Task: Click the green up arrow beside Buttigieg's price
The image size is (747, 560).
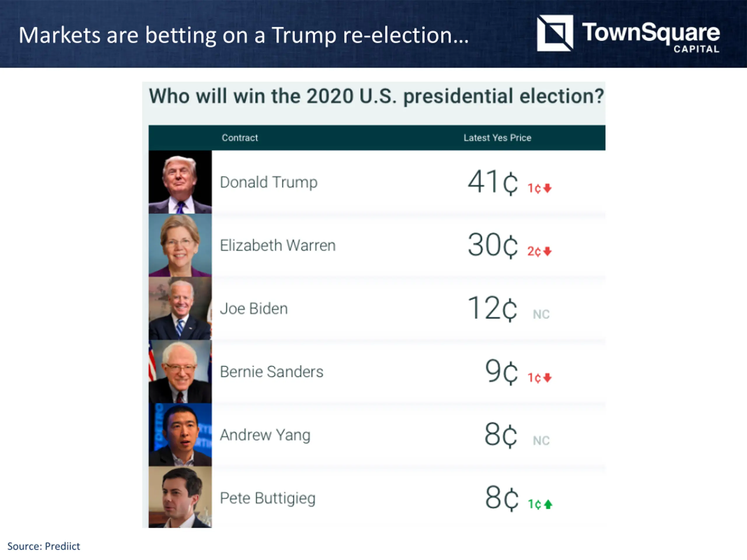Action: (548, 504)
